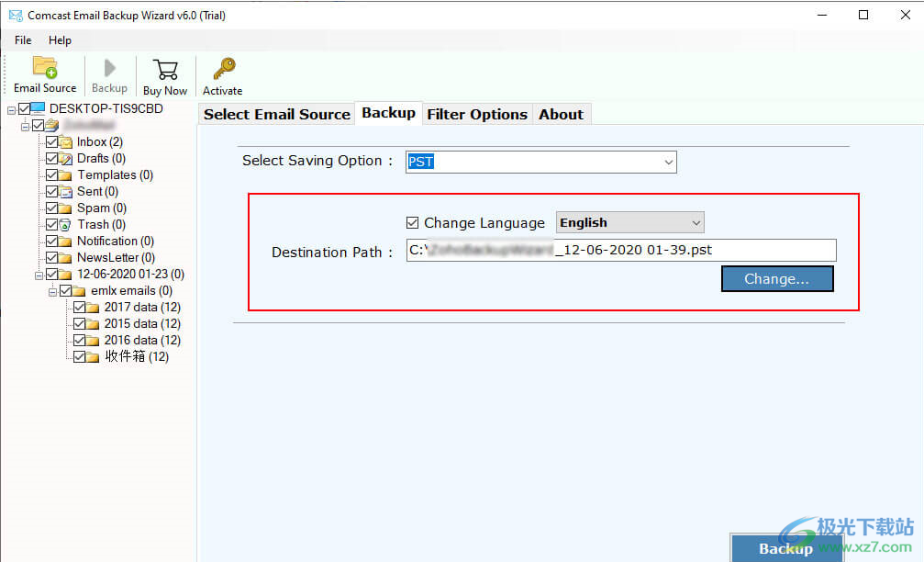Switch to the Backup tab
Viewport: 924px width, 562px height.
388,113
